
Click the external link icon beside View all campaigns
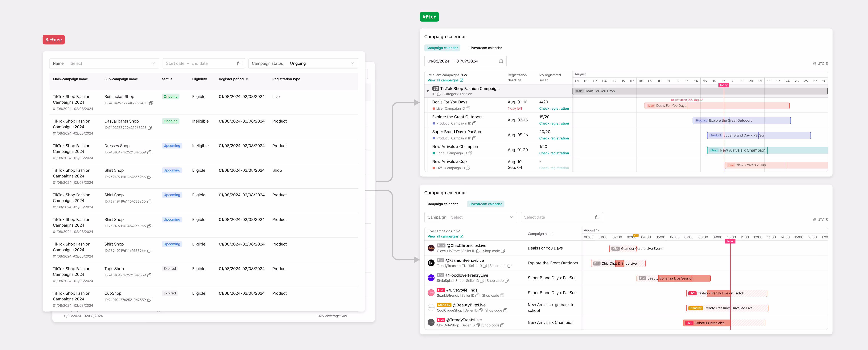coord(462,80)
